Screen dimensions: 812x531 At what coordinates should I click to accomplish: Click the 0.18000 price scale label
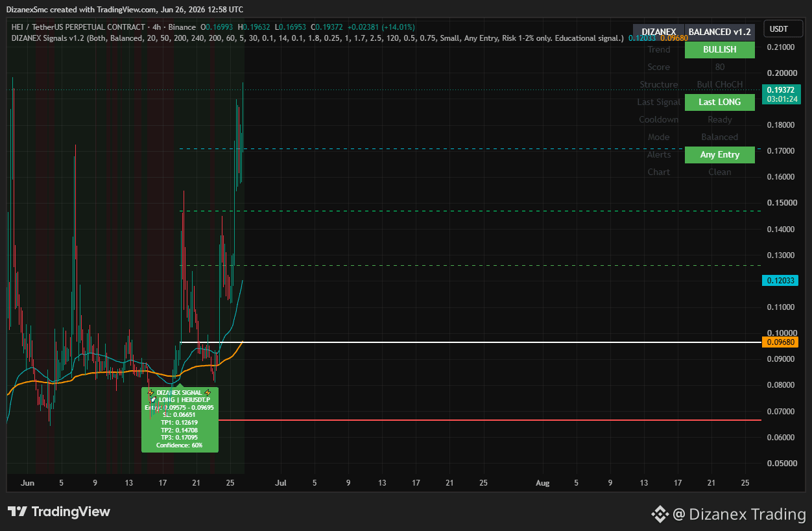(x=780, y=125)
